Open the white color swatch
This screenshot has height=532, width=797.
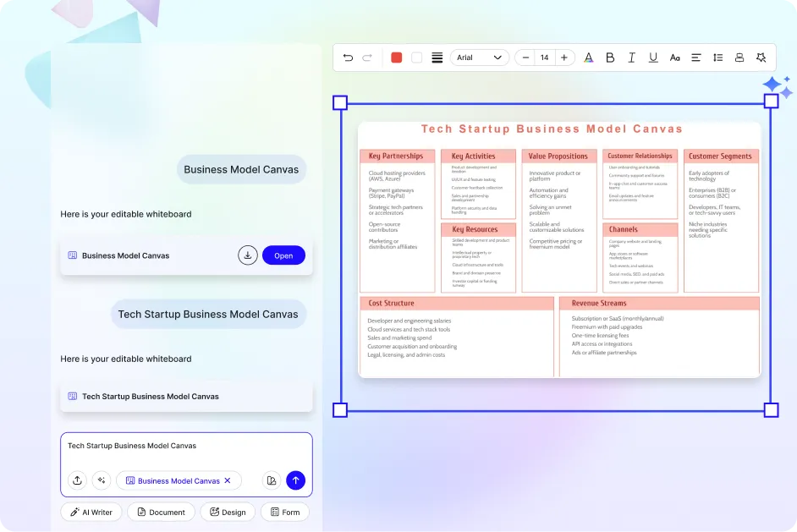pyautogui.click(x=417, y=58)
